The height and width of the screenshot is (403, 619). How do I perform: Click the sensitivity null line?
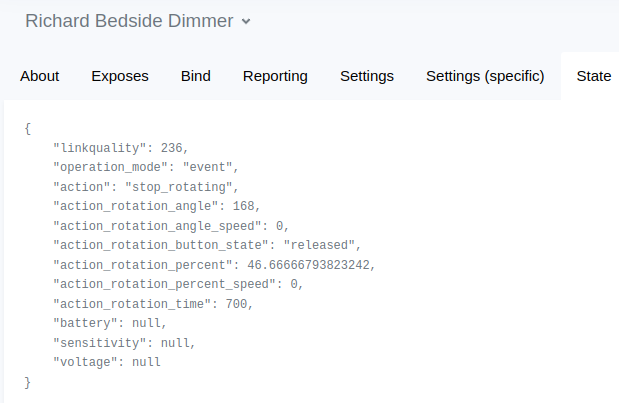[x=123, y=342]
